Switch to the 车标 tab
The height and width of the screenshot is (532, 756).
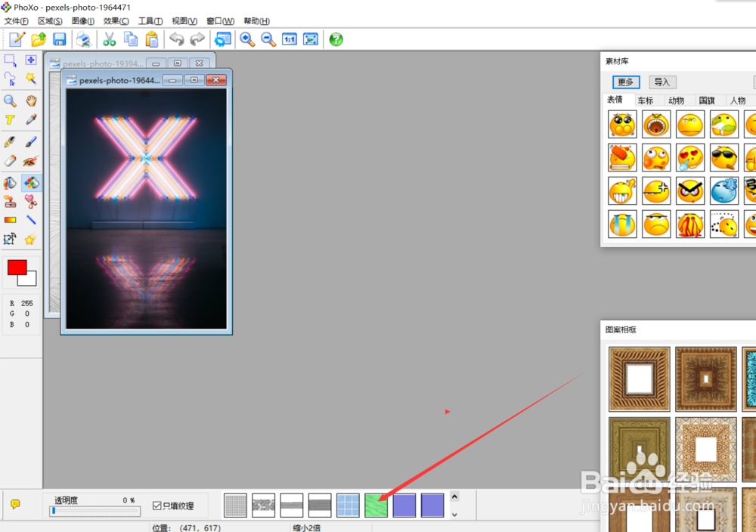point(645,101)
